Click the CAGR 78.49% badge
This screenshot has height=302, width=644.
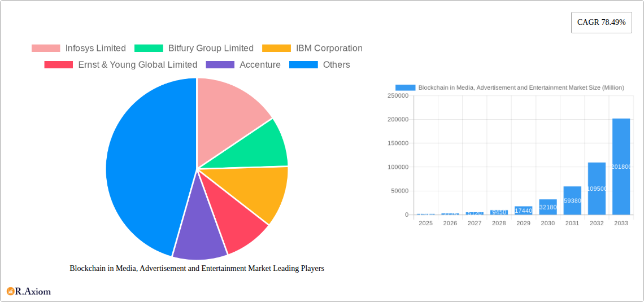point(601,23)
